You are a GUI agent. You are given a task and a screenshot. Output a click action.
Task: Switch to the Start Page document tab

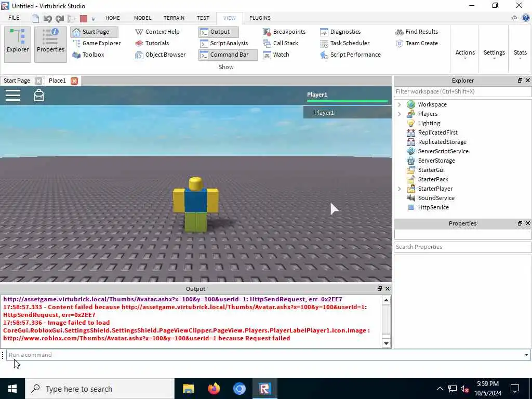(17, 81)
